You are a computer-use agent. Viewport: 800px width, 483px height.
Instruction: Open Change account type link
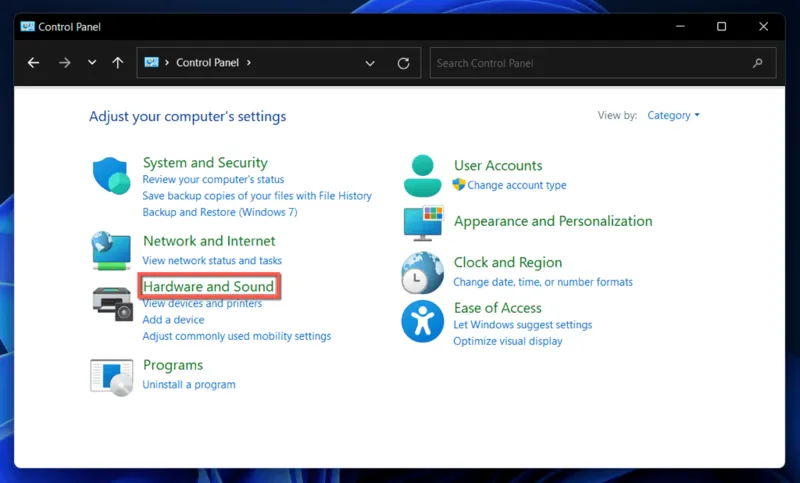click(516, 185)
